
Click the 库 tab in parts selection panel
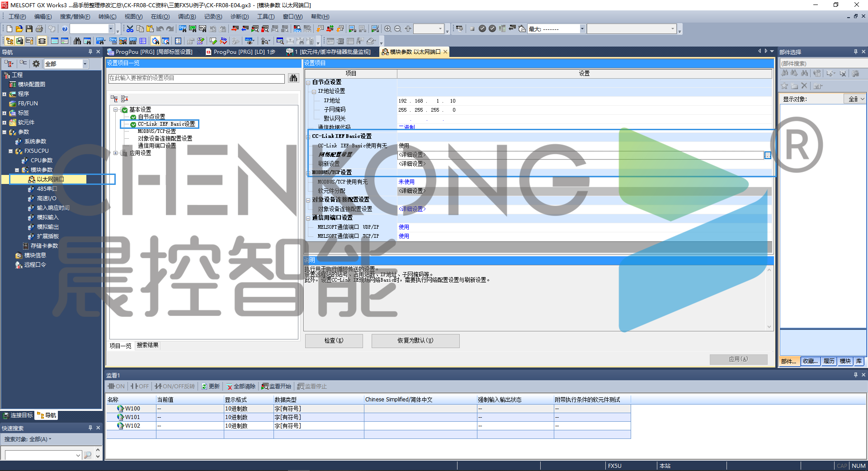point(859,361)
